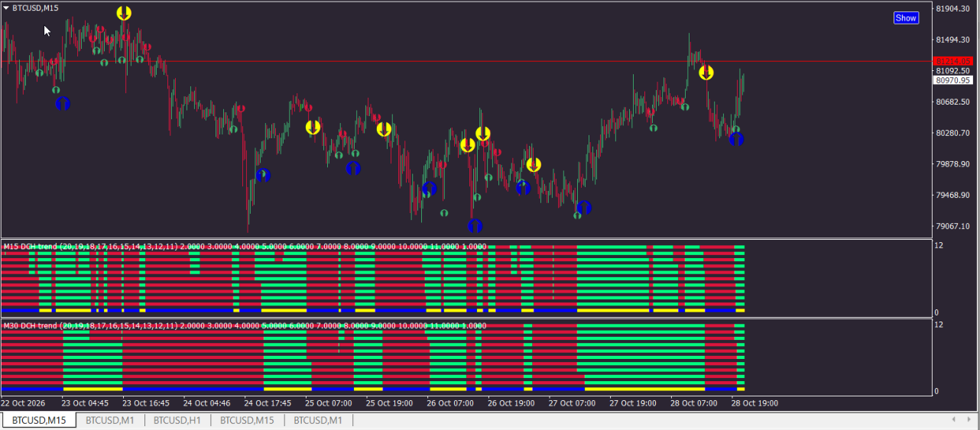Select the blue buy arrow above 24 Oct 17:45

[263, 175]
